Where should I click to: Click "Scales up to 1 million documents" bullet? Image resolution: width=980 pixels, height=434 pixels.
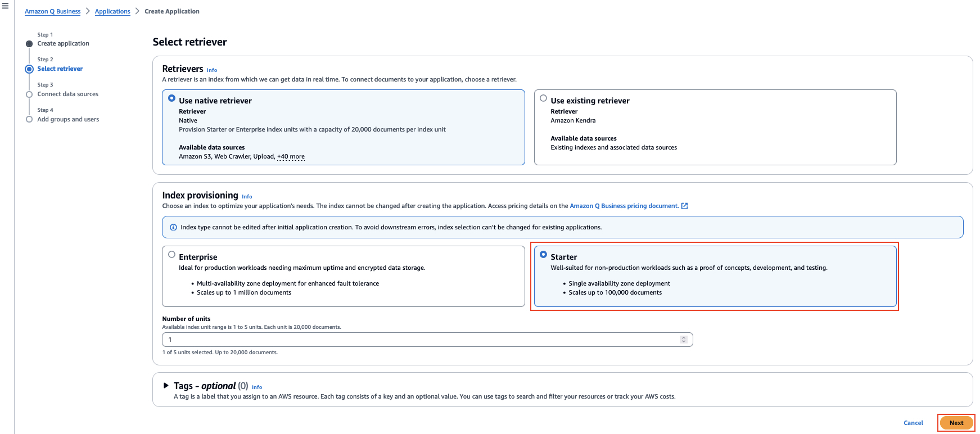coord(244,292)
